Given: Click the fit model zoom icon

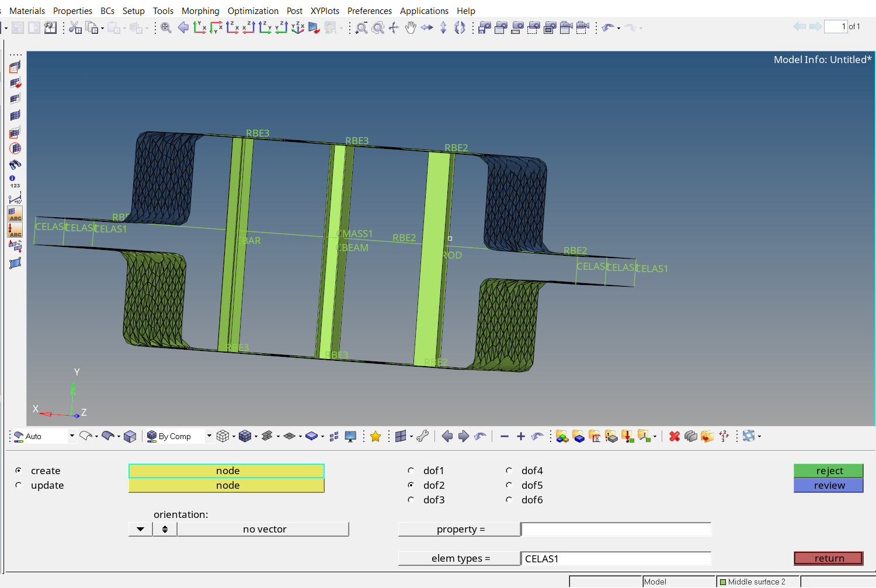Looking at the screenshot, I should pyautogui.click(x=166, y=27).
